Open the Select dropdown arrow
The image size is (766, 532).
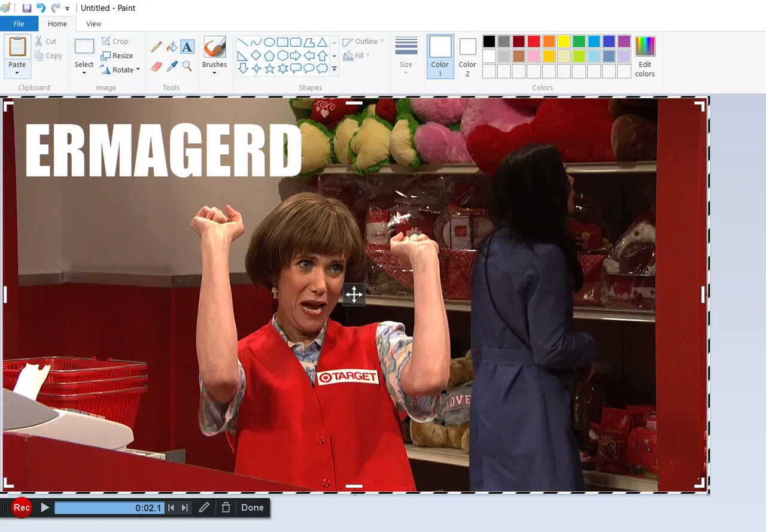pyautogui.click(x=84, y=73)
